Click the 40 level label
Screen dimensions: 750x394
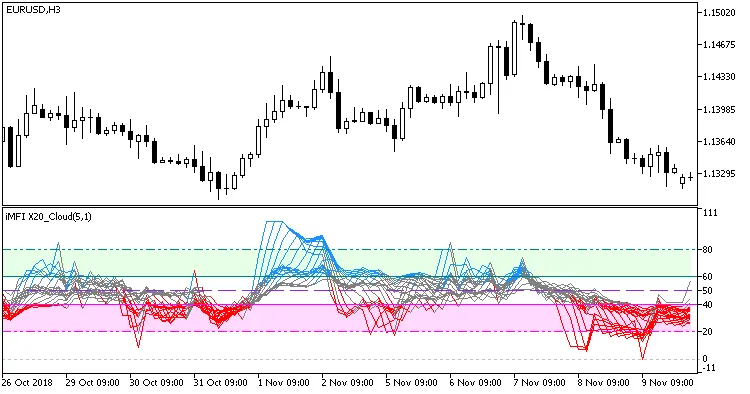pos(708,305)
